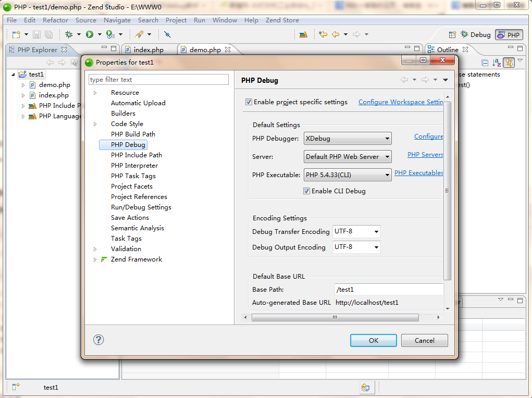Click the Profile toolbar icon

tap(110, 34)
